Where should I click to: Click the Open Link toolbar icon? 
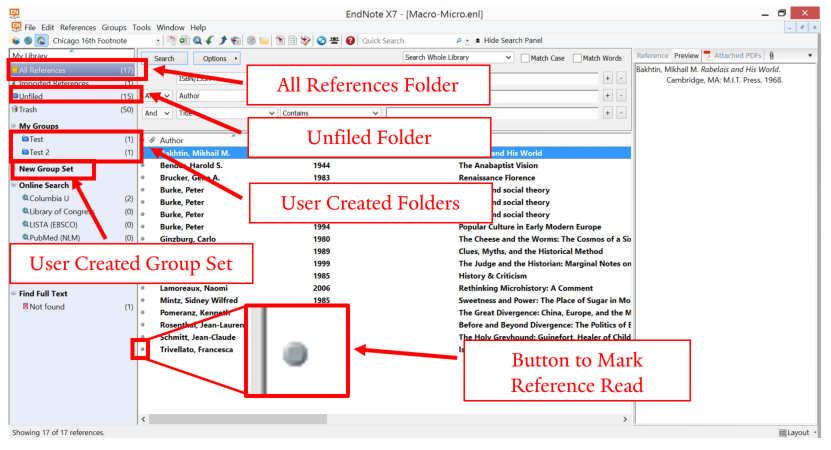[251, 41]
